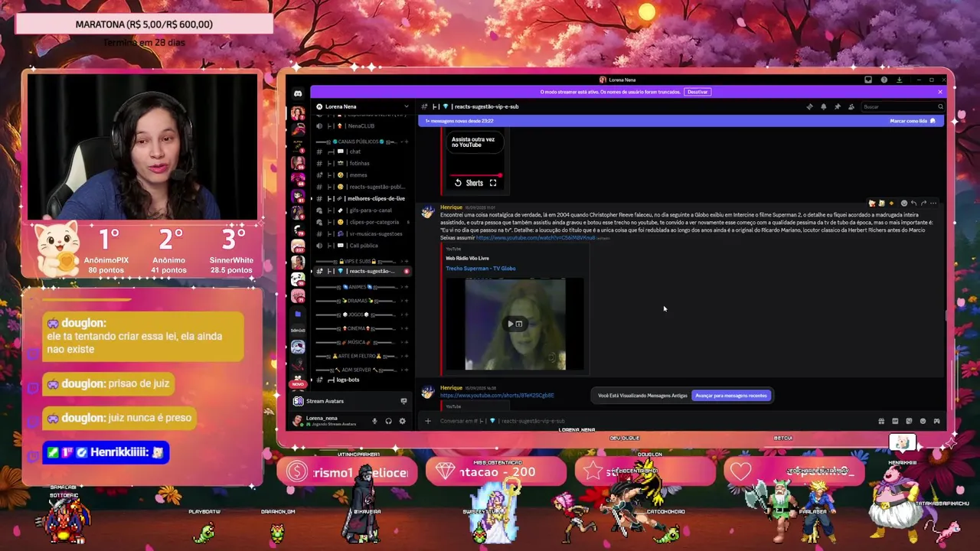Click Assista outra vez no YouTube button
This screenshot has height=551, width=980.
click(473, 142)
